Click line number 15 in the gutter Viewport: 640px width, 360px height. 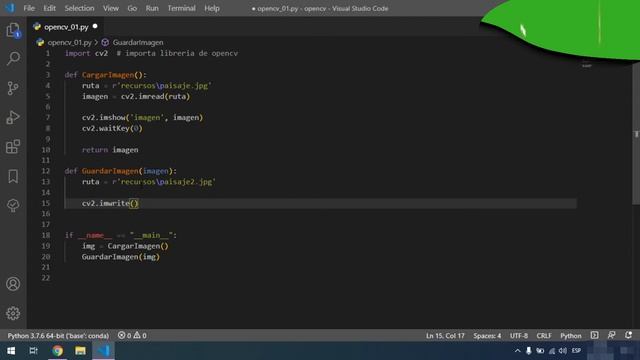click(46, 203)
